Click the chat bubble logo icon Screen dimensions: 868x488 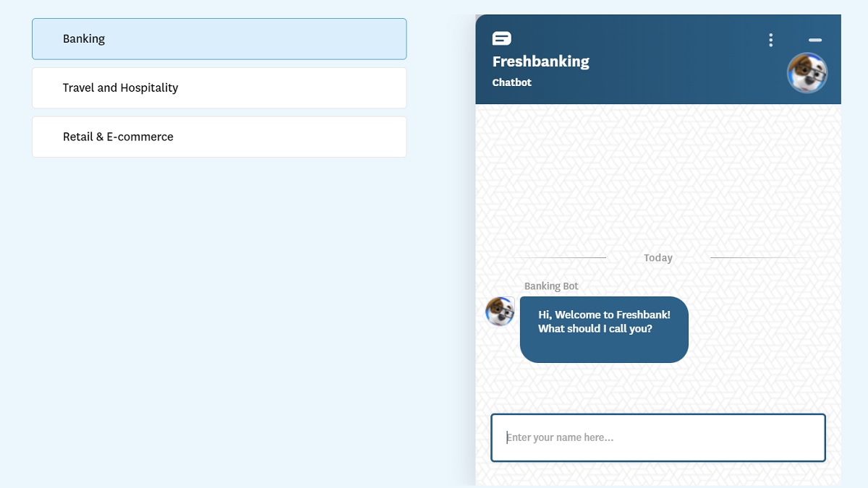click(x=502, y=38)
